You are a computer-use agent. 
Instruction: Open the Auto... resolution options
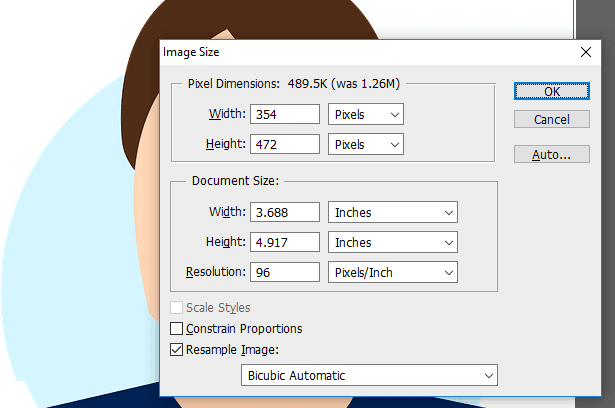tap(551, 155)
